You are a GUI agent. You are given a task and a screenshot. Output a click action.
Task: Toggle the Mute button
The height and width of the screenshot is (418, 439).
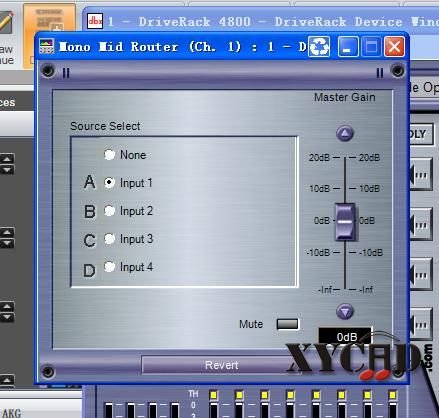coord(288,324)
